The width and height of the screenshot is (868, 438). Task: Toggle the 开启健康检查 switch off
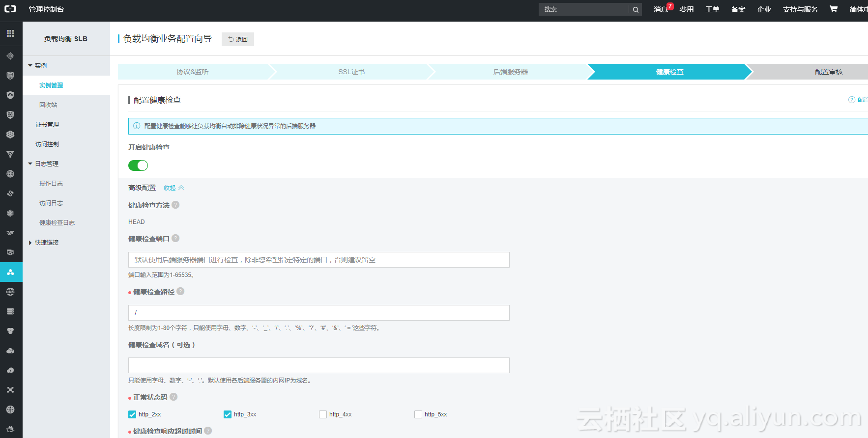pos(138,165)
